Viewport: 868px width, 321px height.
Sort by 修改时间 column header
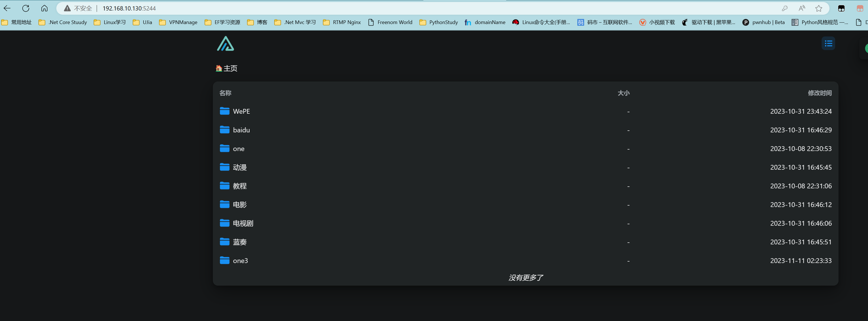pos(820,93)
